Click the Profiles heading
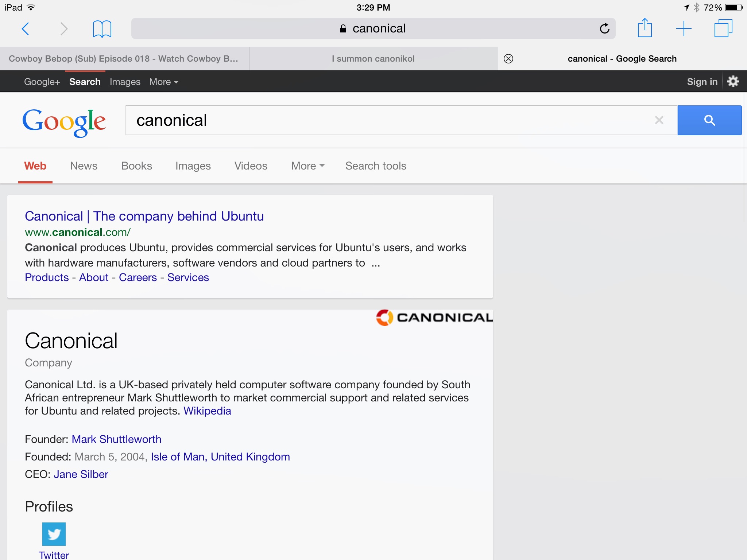747x560 pixels. tap(49, 507)
